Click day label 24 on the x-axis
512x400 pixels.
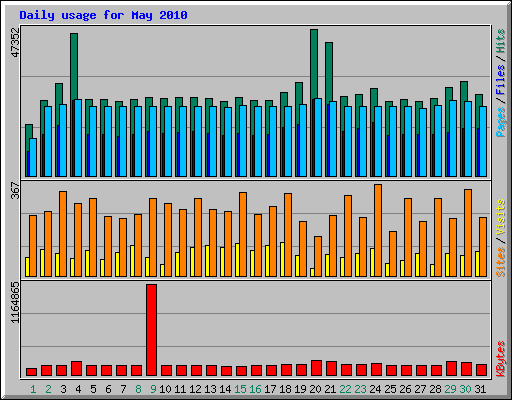375,389
